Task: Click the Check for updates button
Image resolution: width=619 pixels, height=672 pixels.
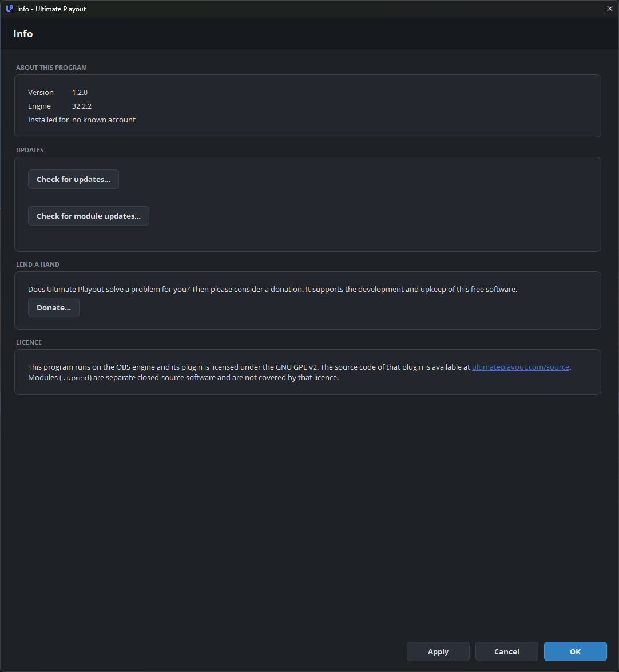Action: click(x=73, y=179)
